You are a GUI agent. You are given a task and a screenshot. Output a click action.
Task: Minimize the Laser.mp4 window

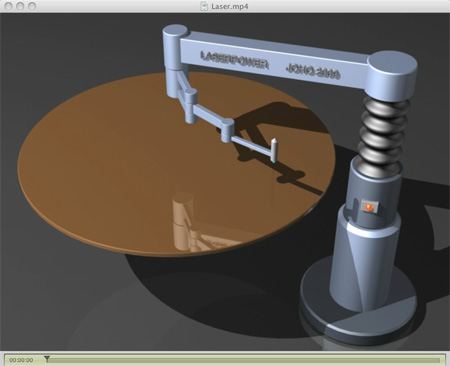point(20,6)
